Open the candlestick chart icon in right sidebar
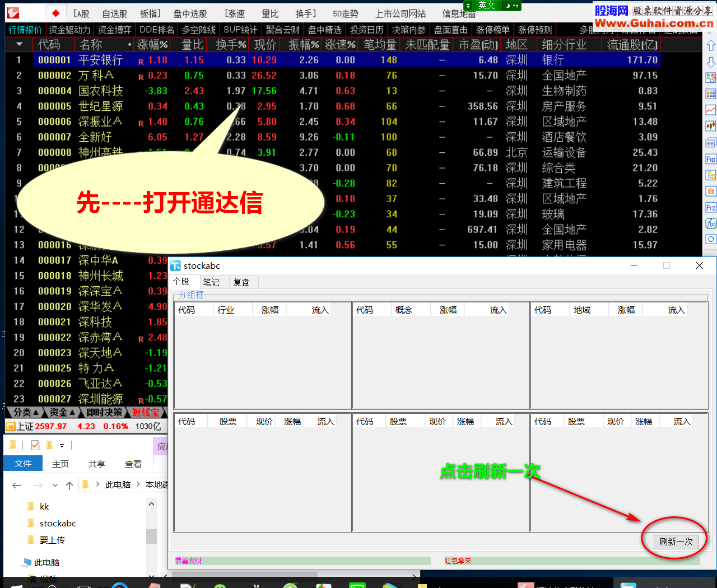717x588 pixels. [711, 127]
